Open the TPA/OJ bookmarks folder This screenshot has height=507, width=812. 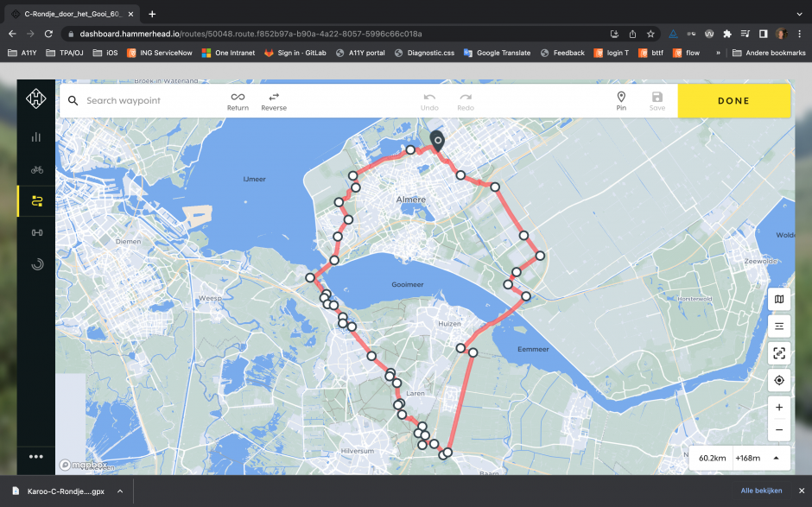click(65, 53)
